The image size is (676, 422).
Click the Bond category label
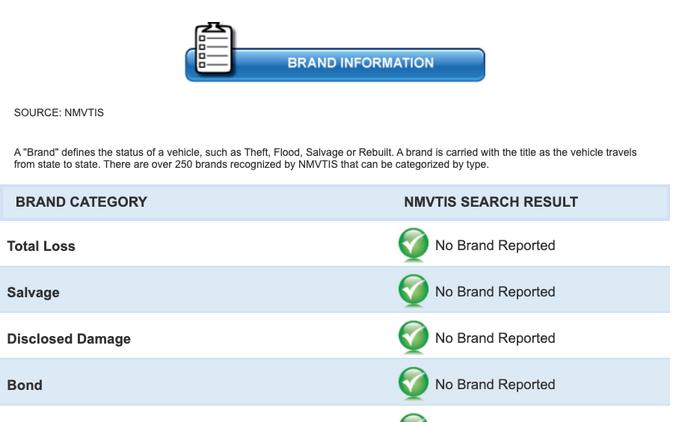(x=25, y=385)
